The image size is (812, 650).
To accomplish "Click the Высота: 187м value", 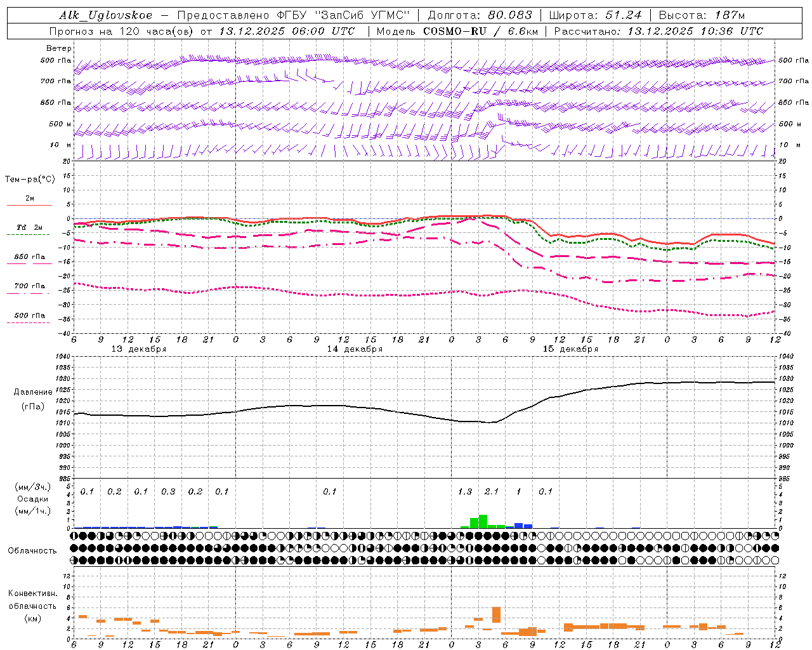I will pos(702,15).
